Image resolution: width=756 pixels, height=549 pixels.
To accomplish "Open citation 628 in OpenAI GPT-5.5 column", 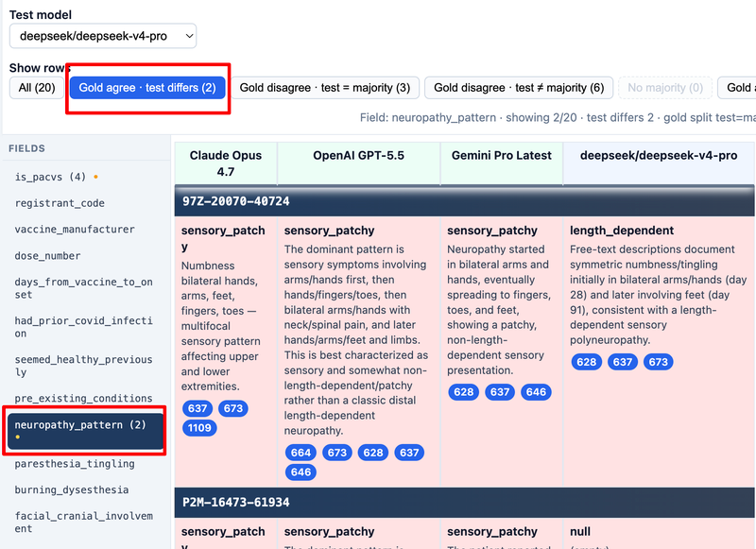I will pos(373,453).
